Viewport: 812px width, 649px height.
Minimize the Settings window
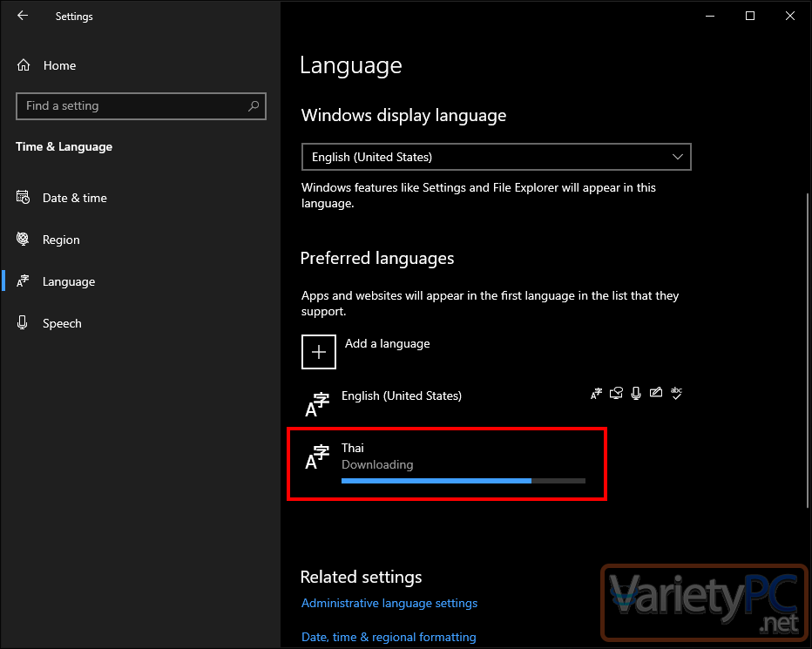tap(710, 16)
